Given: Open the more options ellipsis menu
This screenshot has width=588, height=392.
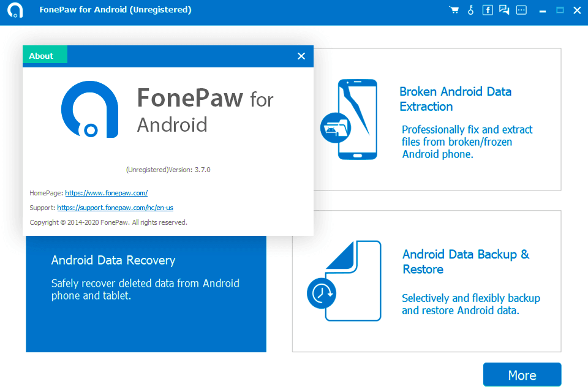Looking at the screenshot, I should [521, 10].
